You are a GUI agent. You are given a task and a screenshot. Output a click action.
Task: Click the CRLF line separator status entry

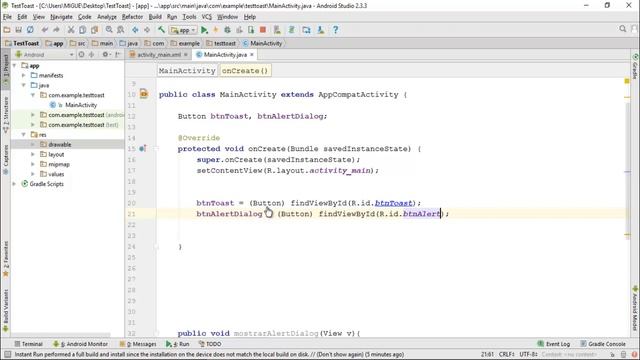507,354
